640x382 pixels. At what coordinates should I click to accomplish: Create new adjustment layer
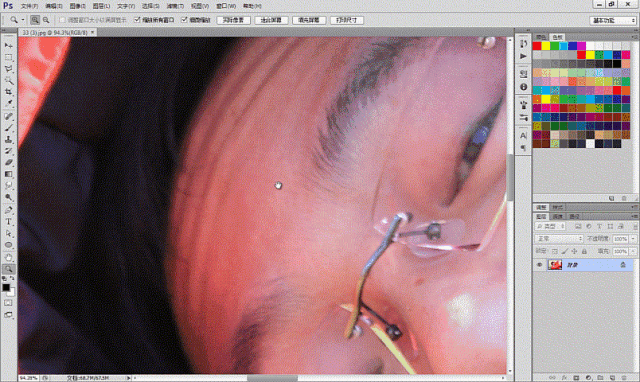click(588, 378)
